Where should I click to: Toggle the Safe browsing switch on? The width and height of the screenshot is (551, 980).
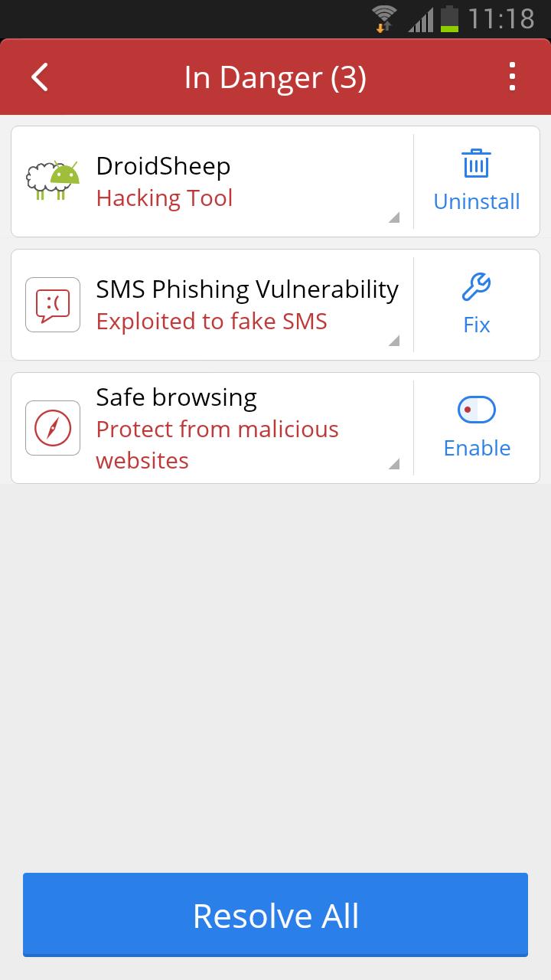point(476,410)
